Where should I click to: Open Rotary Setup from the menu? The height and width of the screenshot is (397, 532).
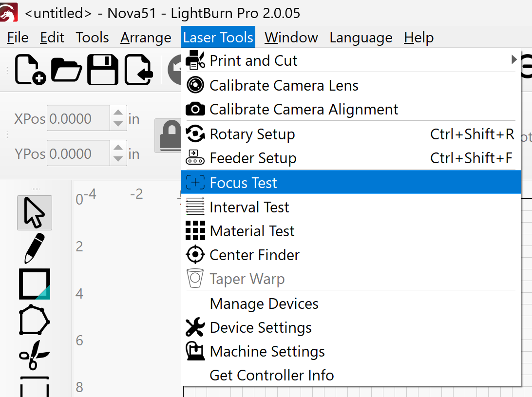pos(252,134)
